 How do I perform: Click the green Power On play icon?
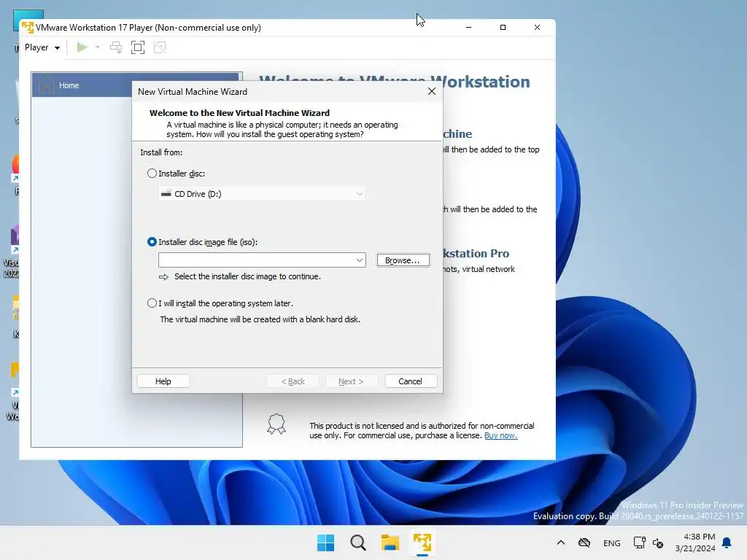click(x=82, y=47)
